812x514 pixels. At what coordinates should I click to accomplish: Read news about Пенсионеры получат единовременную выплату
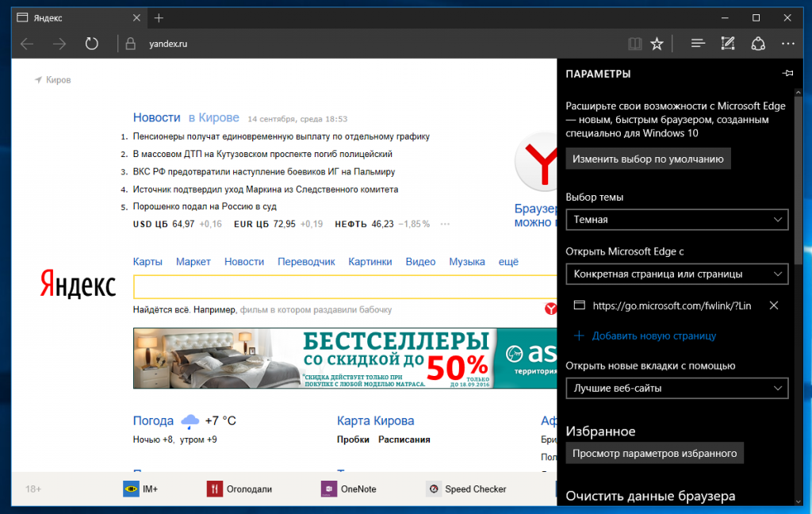(x=282, y=136)
